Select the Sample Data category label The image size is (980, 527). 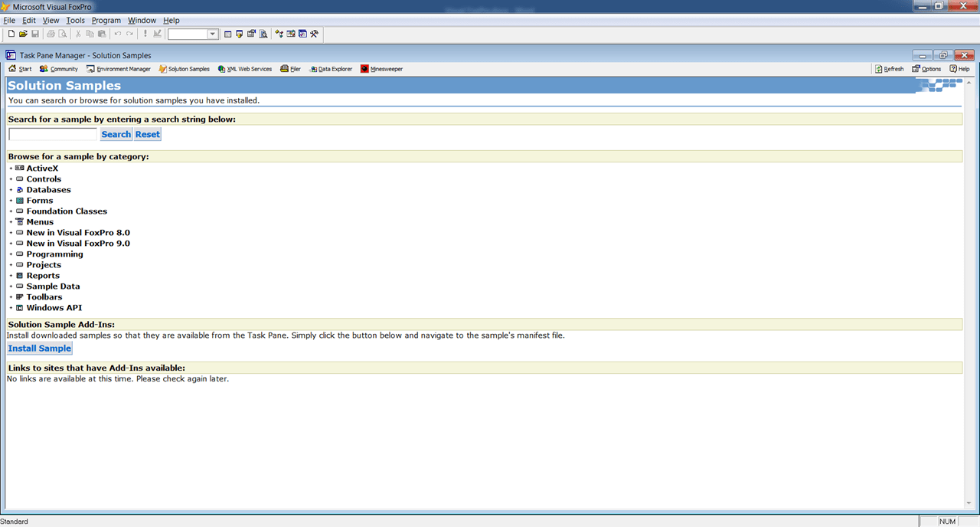pos(53,286)
